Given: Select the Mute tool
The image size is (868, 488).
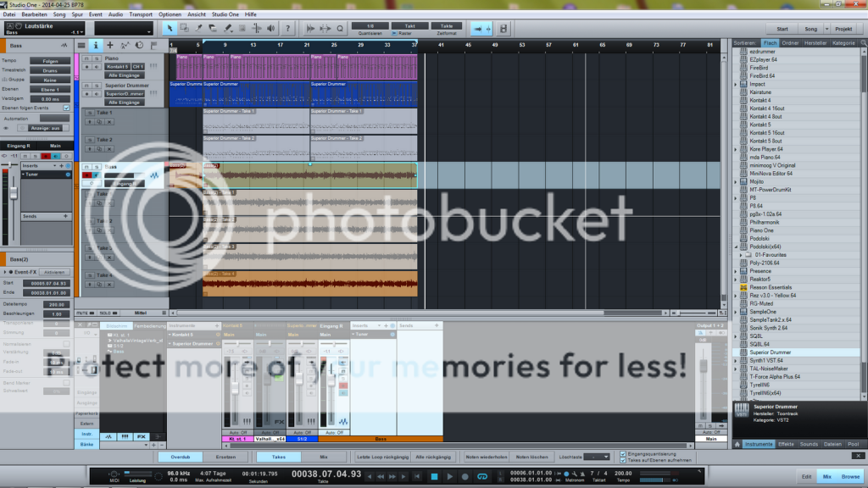Looking at the screenshot, I should click(x=242, y=28).
